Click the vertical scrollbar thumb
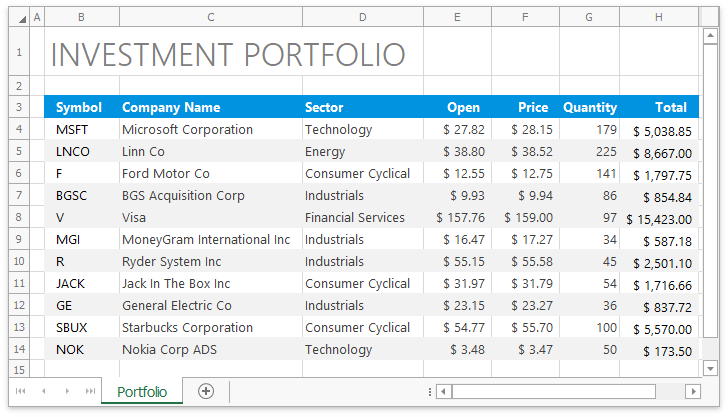728x417 pixels. [710, 191]
